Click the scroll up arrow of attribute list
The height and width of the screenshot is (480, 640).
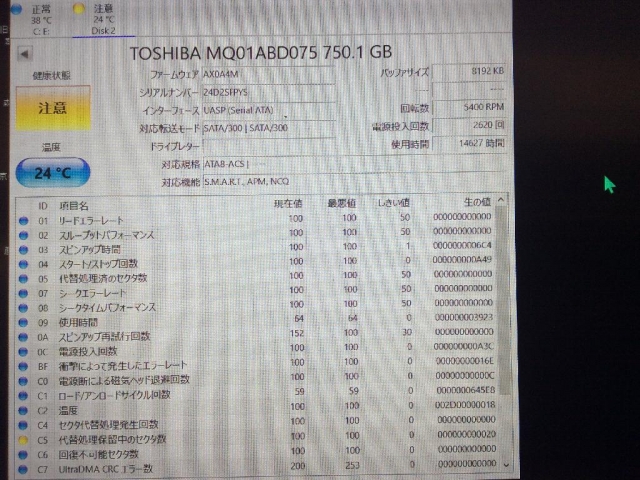click(x=501, y=200)
